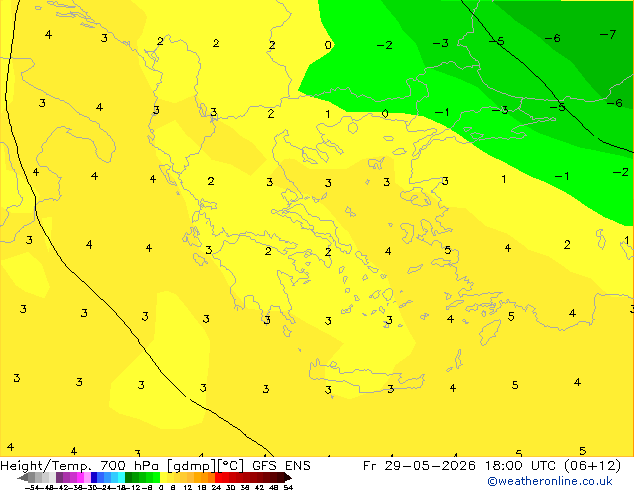Image resolution: width=634 pixels, height=490 pixels.
Task: Pick the yellow swatch above label 0
Action: tap(163, 477)
